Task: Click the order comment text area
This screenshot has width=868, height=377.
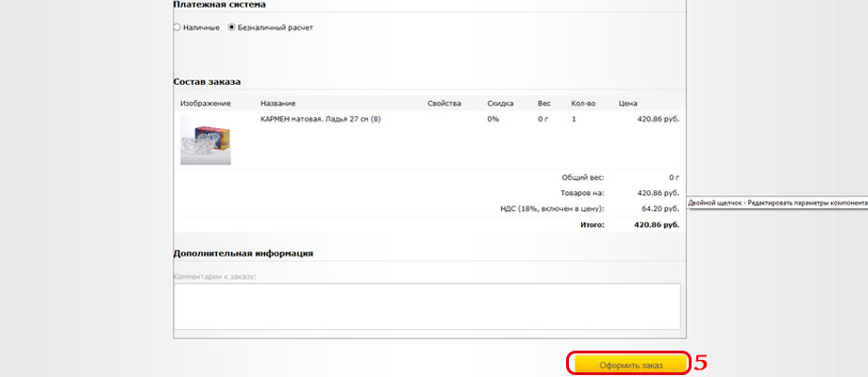Action: (x=426, y=306)
